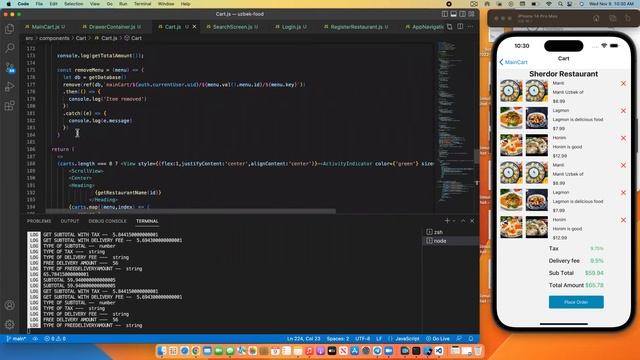Go back to MainCart in simulator
Screen dimensions: 640x360
pos(513,62)
